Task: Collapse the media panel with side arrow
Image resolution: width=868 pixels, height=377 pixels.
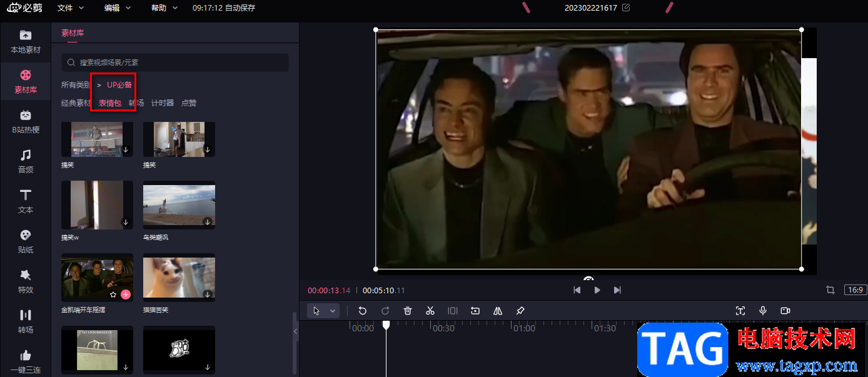Action: coord(296,332)
